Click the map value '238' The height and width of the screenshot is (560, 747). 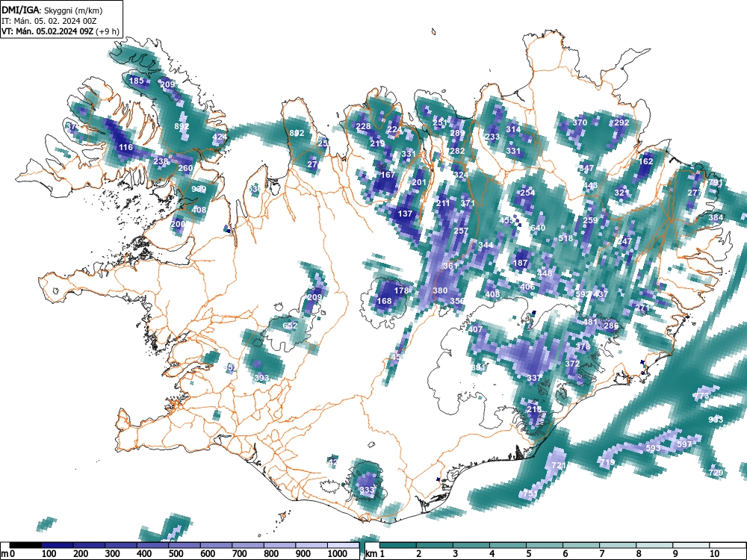coord(161,161)
